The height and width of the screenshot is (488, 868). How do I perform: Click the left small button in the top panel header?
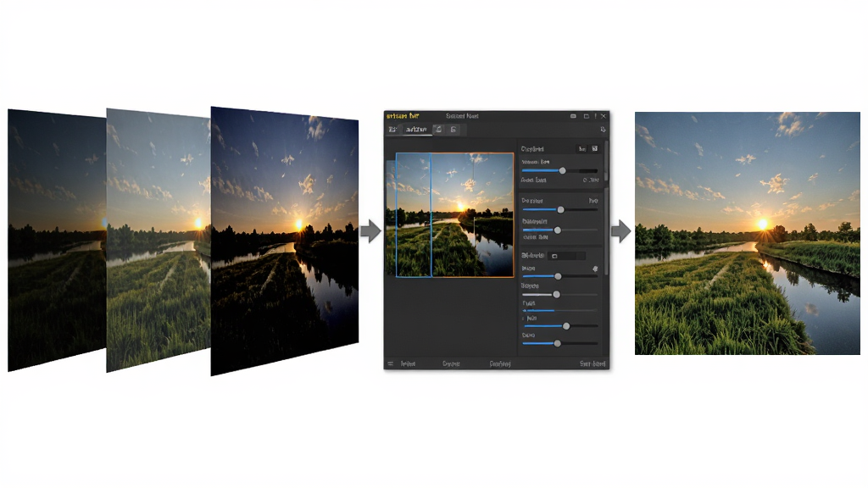[x=581, y=149]
